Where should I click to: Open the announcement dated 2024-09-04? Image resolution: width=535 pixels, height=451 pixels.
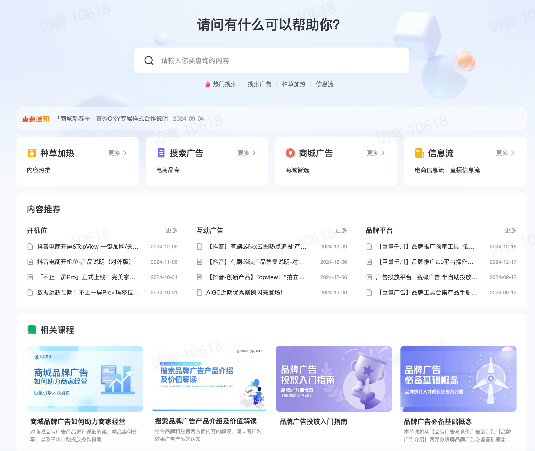tap(131, 119)
